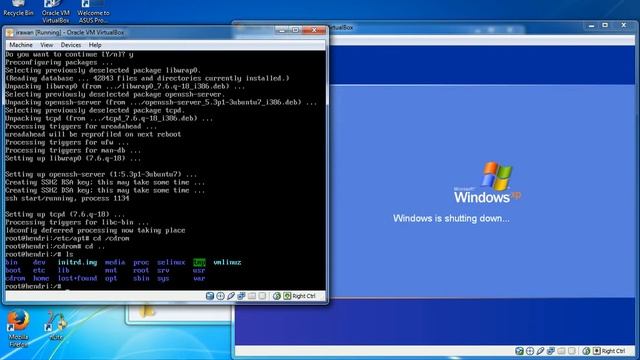Click the hard disk icon in Windows XP VM status bar
Viewport: 640px width, 360px height.
click(x=519, y=351)
